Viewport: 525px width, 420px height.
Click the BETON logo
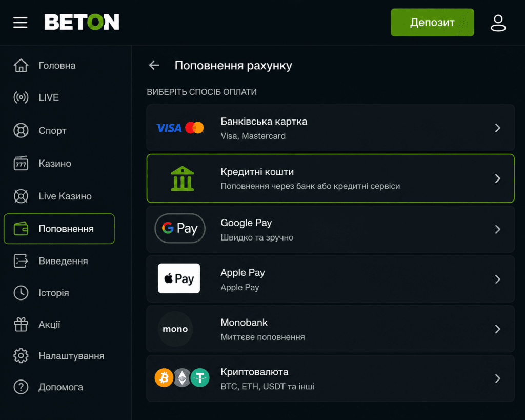tap(82, 22)
